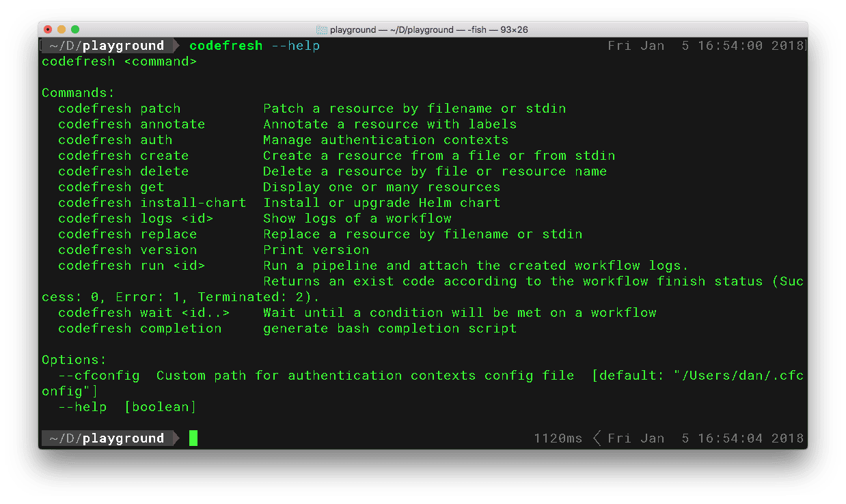This screenshot has width=846, height=504.
Task: Click the "Commands:" heading
Action: point(79,93)
